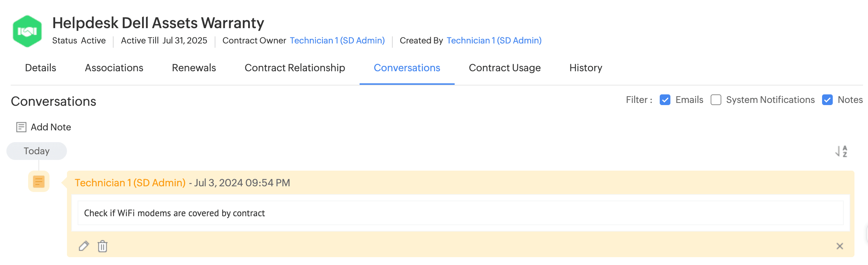Dismiss the note with X icon
Viewport: 868px width, 265px height.
pos(840,246)
